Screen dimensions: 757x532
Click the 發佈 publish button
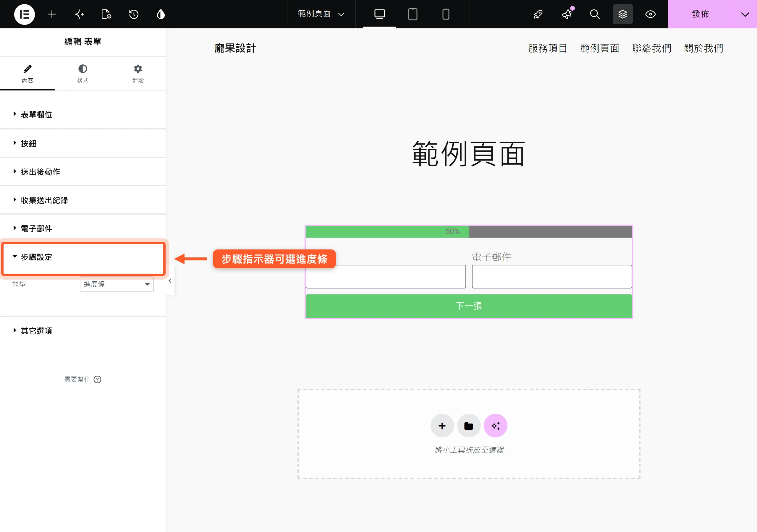point(700,14)
